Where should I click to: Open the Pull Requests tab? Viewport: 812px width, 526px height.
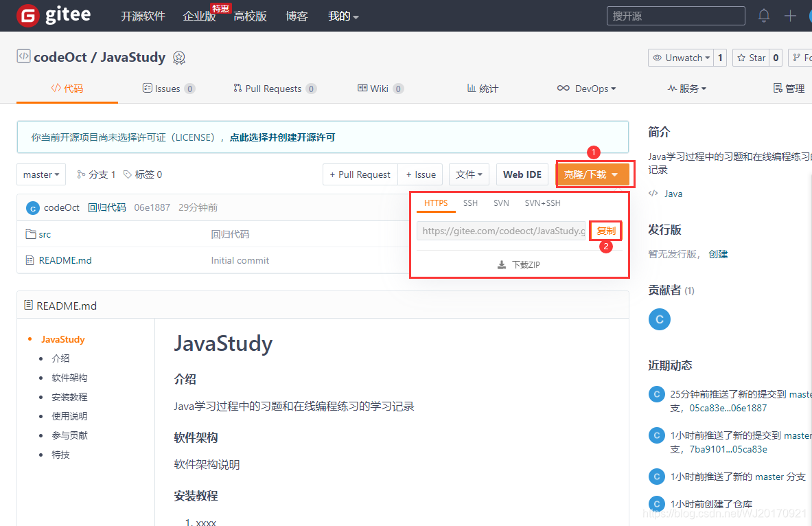(275, 89)
